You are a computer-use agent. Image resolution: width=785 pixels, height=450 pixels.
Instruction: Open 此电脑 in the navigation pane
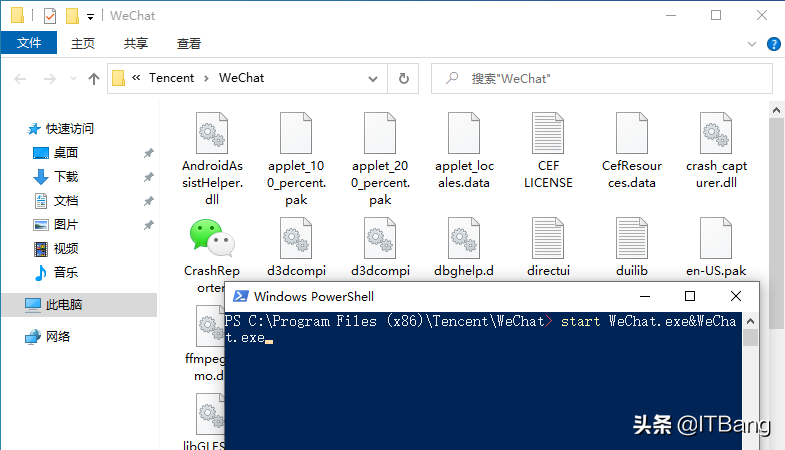pyautogui.click(x=64, y=305)
